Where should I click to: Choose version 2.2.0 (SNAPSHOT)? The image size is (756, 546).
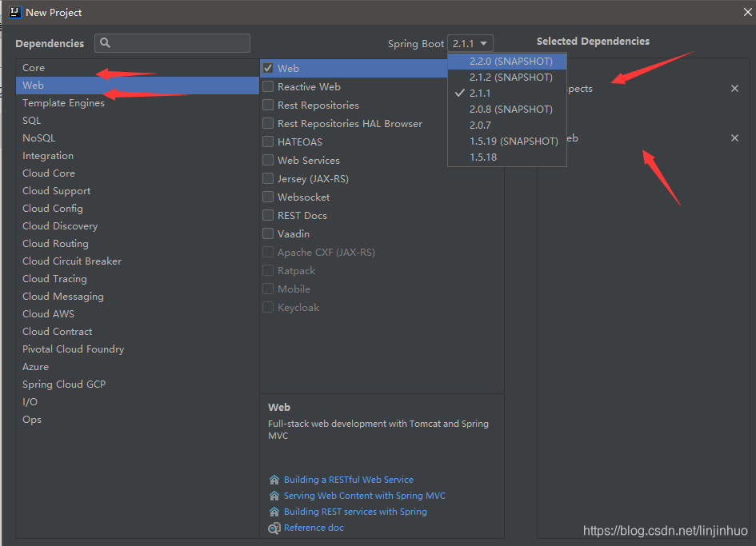(507, 62)
